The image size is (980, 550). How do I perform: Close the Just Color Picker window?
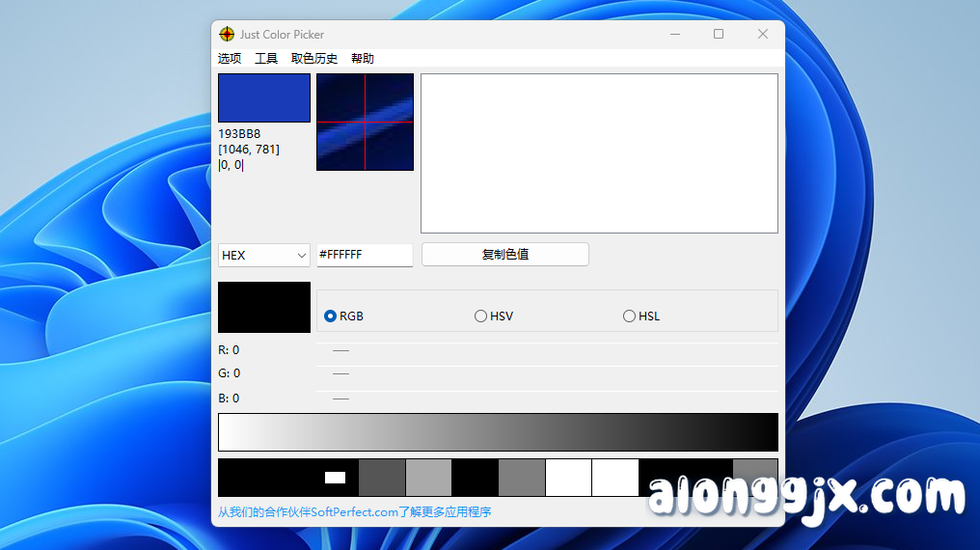click(x=763, y=35)
